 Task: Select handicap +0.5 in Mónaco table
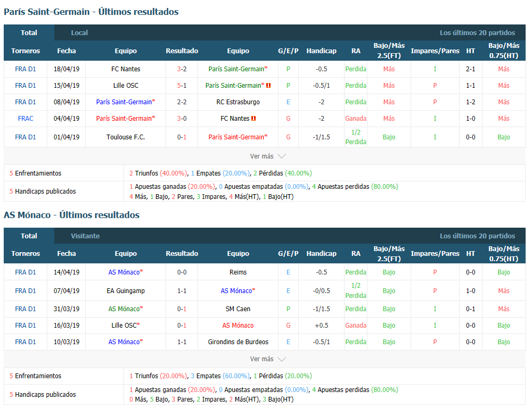coord(321,326)
